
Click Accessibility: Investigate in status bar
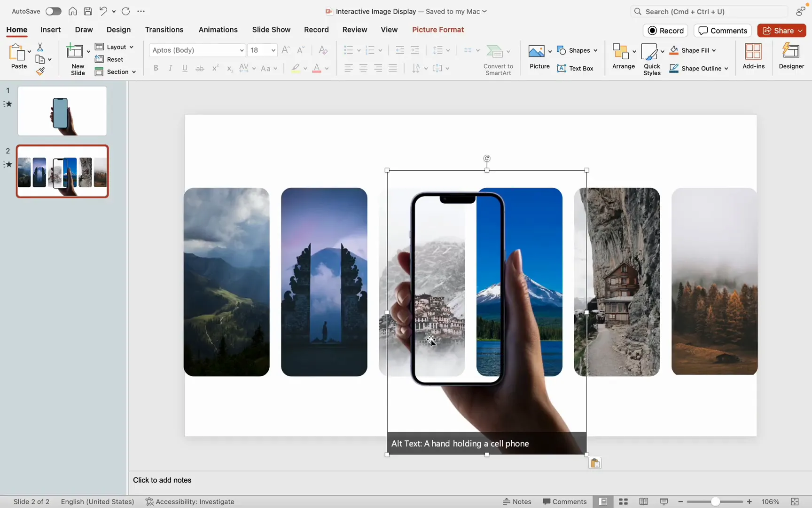tap(190, 502)
